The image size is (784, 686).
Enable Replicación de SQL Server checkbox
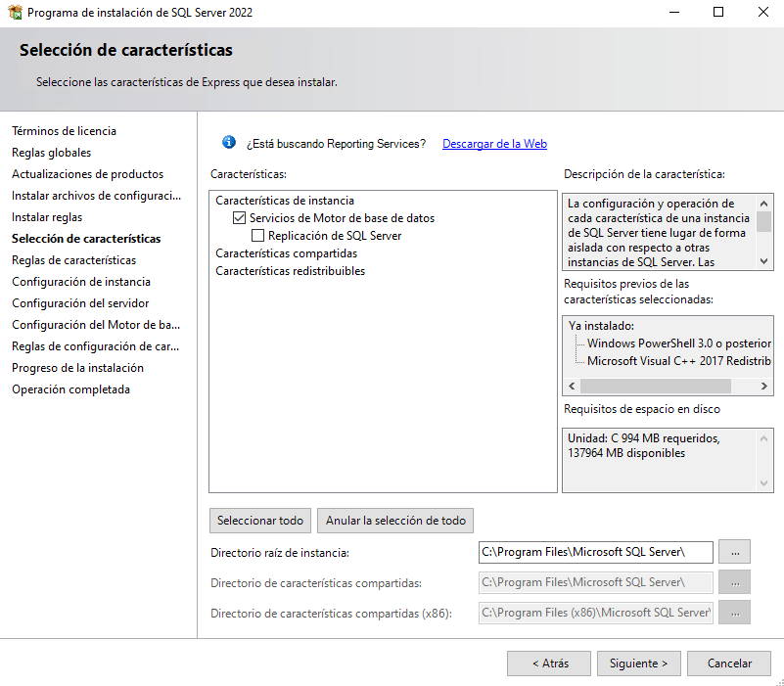(257, 236)
